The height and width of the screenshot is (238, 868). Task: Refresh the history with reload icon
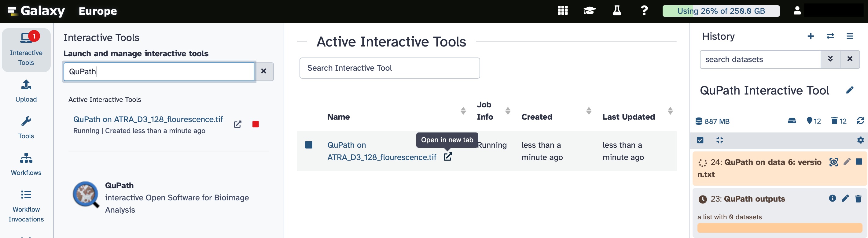click(860, 121)
